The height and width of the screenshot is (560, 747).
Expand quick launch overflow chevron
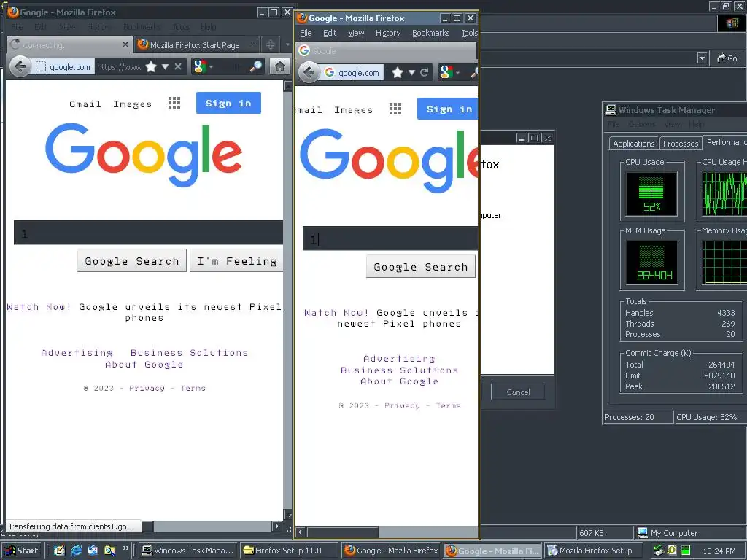click(x=125, y=548)
